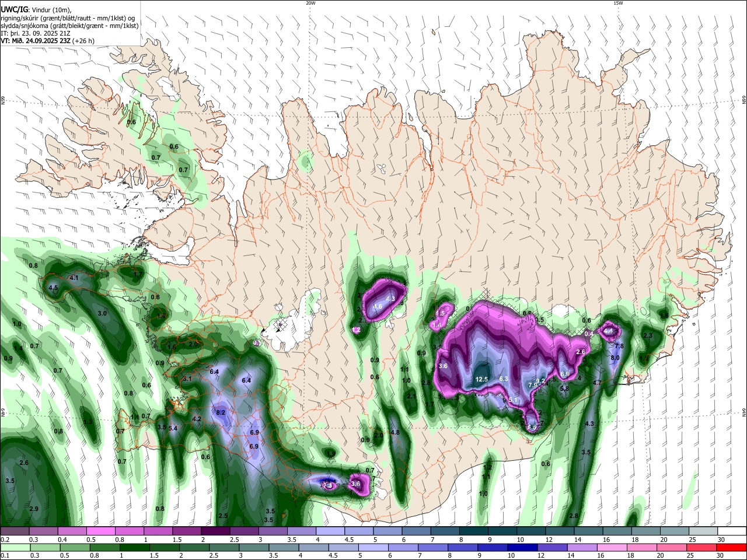Click the UWC/IG Vindur (10m) title text
Image resolution: width=747 pixels, height=560 pixels.
[36, 9]
